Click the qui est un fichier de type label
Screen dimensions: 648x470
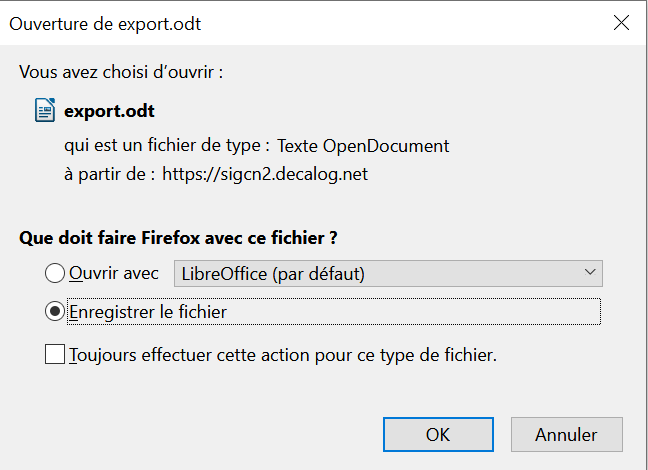click(167, 146)
